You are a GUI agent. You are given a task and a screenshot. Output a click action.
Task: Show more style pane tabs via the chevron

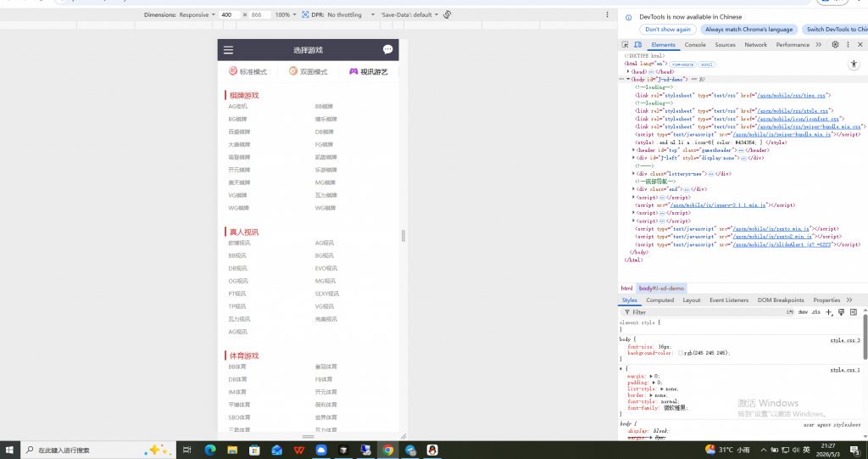pos(849,299)
